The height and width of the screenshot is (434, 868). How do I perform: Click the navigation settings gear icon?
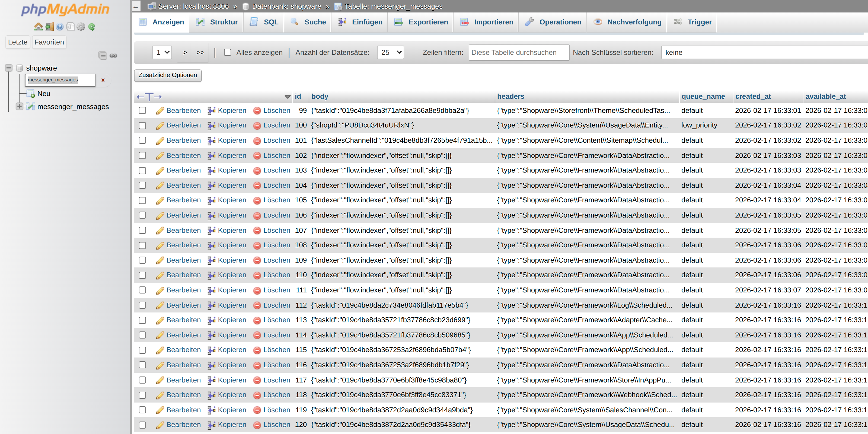pos(81,27)
